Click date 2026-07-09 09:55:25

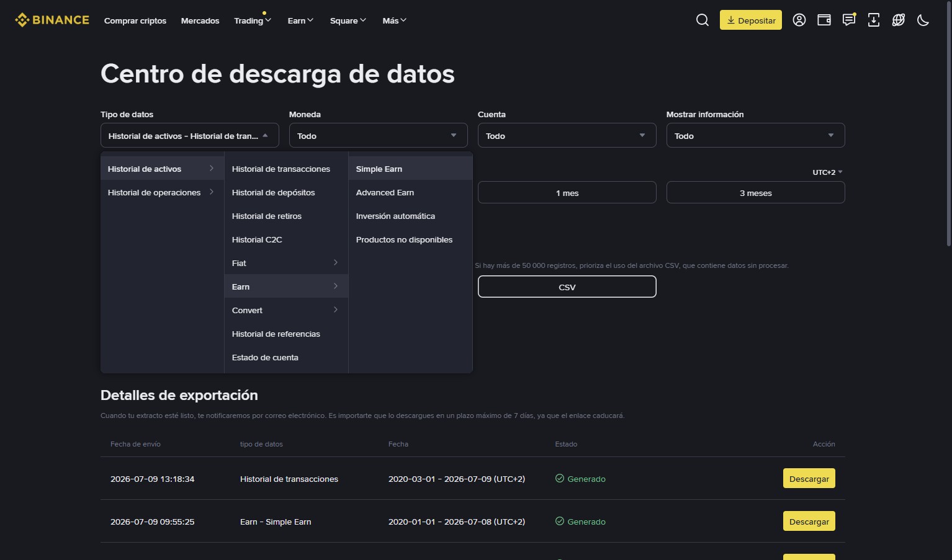coord(153,522)
